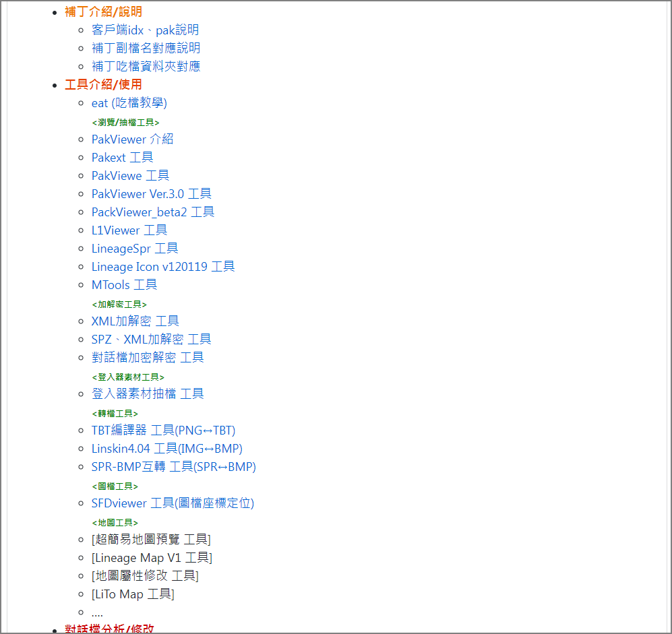The image size is (672, 634).
Task: Open Linskin4.04 工具(IMG↔BMP) link
Action: coord(166,449)
